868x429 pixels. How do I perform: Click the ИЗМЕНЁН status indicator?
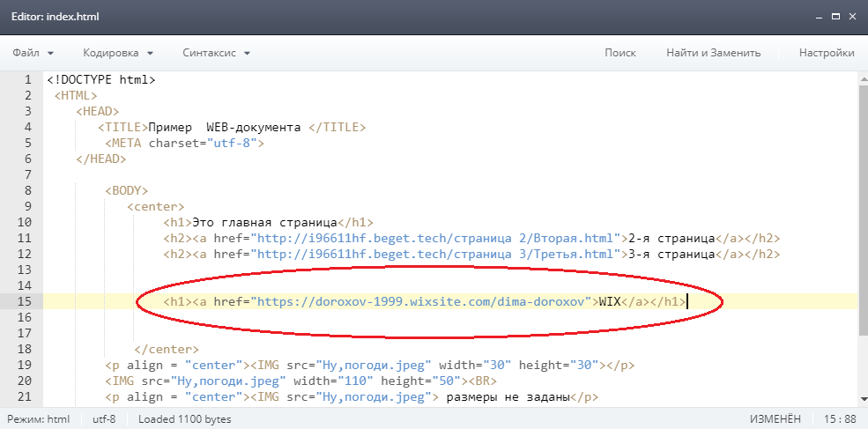(x=775, y=419)
